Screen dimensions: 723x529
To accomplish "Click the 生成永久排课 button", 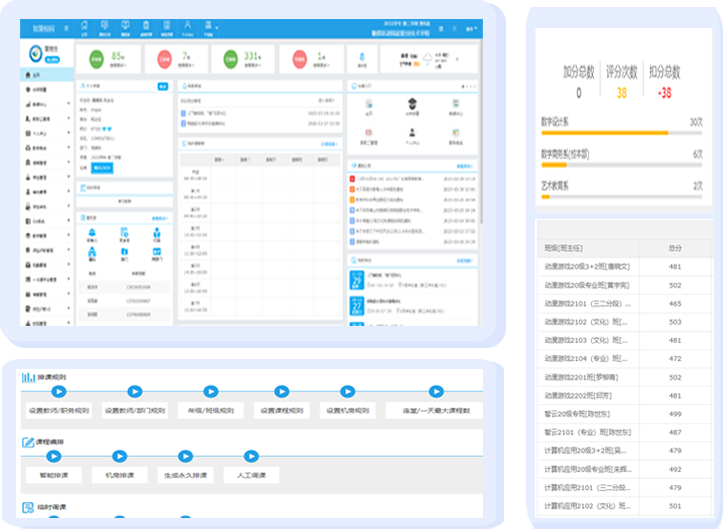I will (186, 475).
